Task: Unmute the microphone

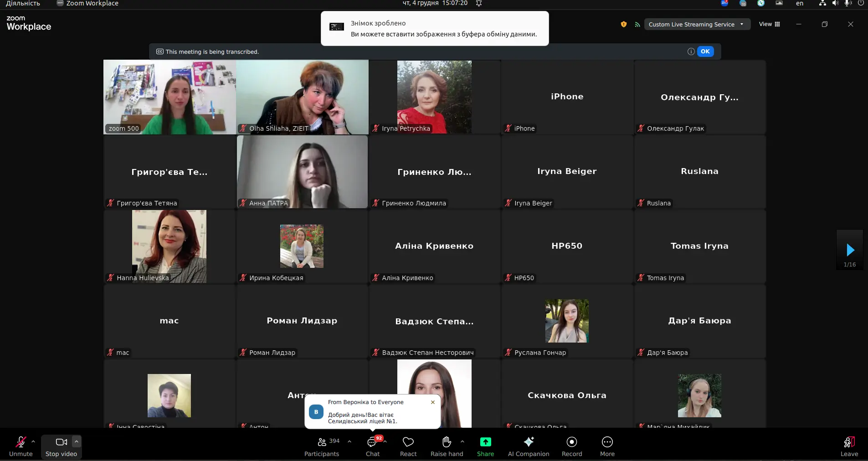Action: click(x=21, y=447)
